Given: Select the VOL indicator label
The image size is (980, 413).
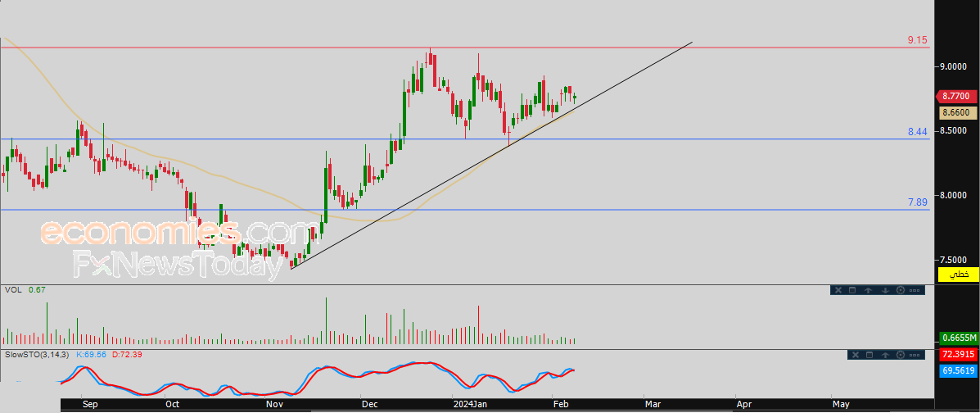Looking at the screenshot, I should [x=12, y=290].
